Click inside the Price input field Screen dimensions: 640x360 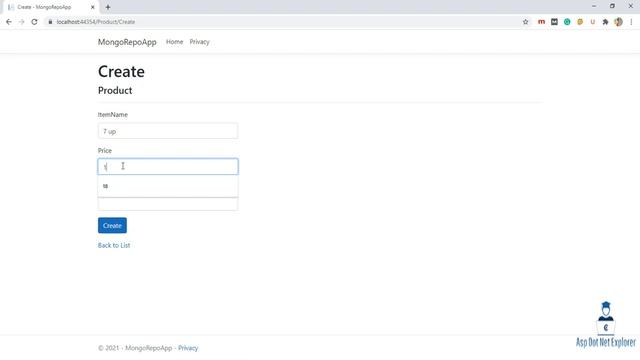tap(168, 167)
